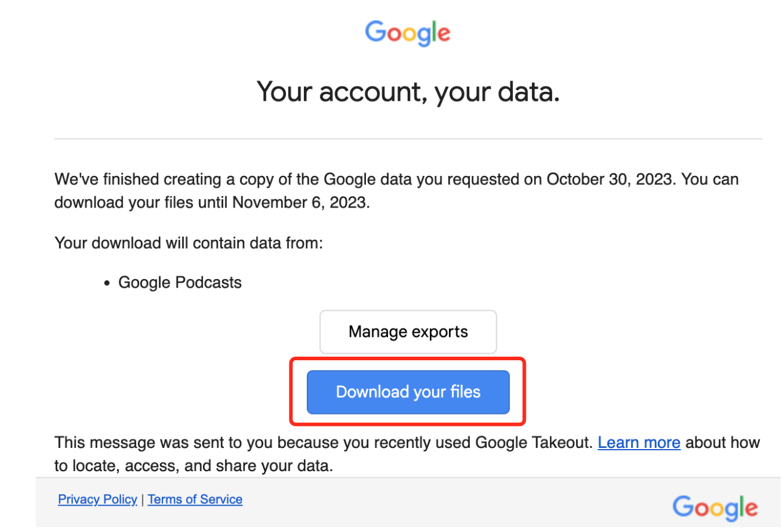Click the Google logo in the footer
This screenshot has height=532, width=782.
(715, 508)
